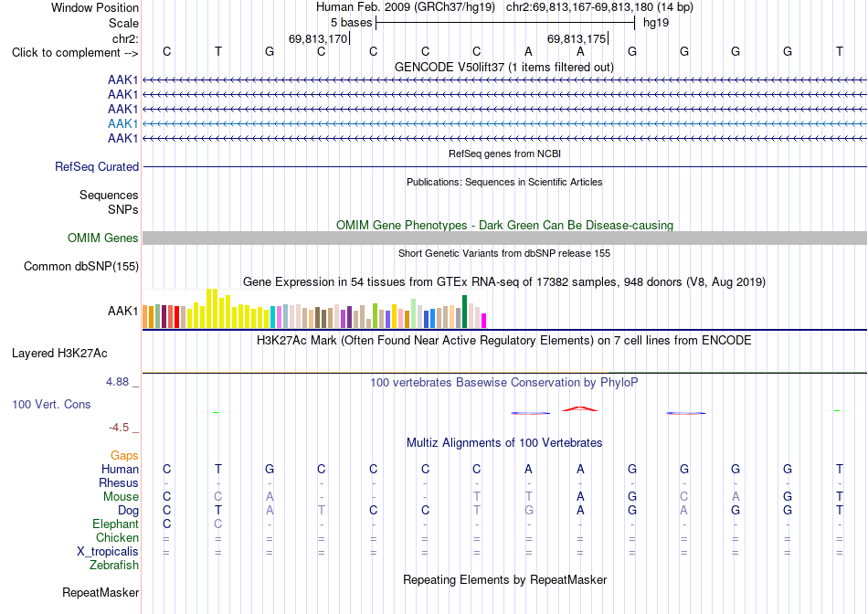The image size is (868, 614).
Task: Click the red PhyloP conservation peak
Action: [x=579, y=409]
